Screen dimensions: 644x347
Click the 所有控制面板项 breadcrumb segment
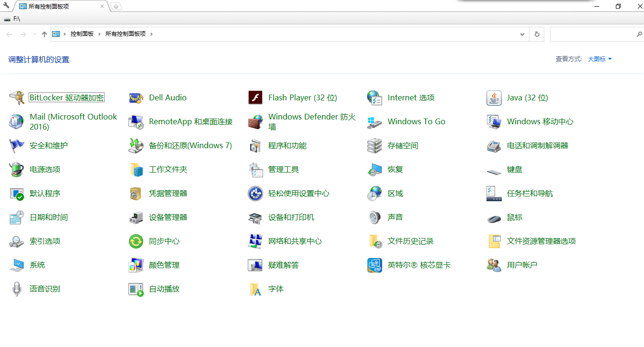coord(126,34)
